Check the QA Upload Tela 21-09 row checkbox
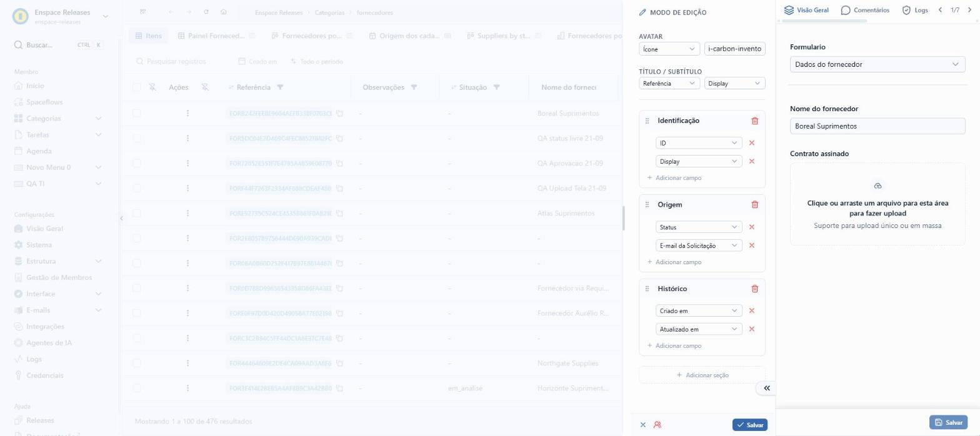 tap(137, 188)
